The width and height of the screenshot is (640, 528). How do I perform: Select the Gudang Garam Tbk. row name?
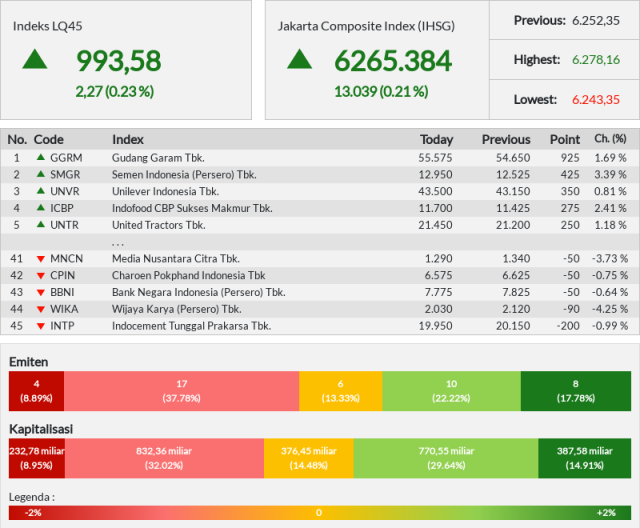[x=158, y=158]
